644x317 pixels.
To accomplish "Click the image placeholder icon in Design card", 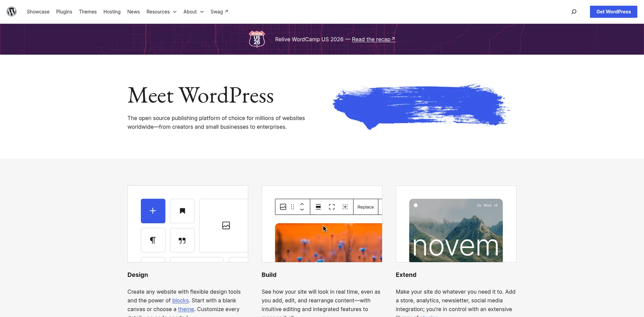I will tap(226, 226).
